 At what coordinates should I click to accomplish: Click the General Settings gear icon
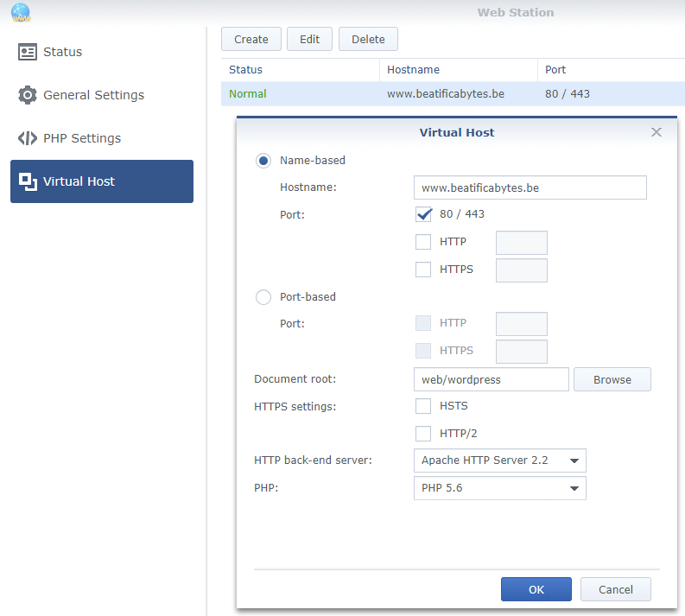[28, 95]
